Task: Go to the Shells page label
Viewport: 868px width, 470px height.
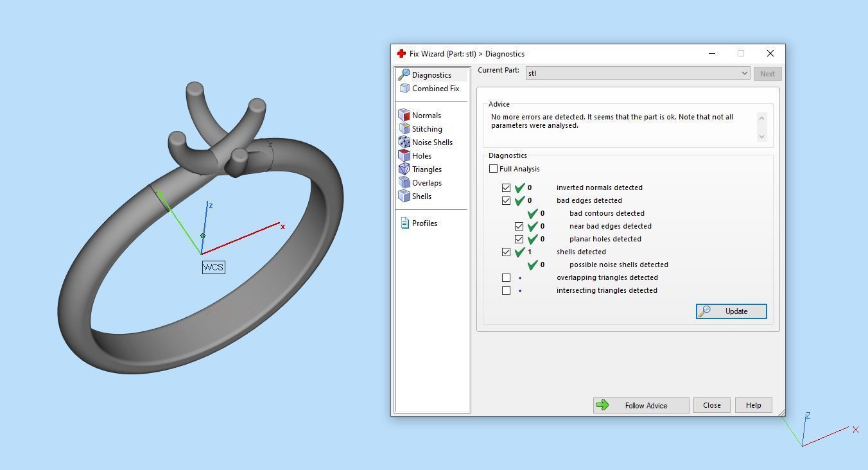Action: click(x=422, y=196)
